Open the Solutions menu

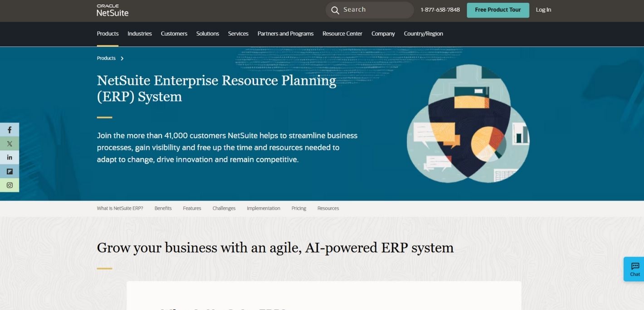coord(207,34)
